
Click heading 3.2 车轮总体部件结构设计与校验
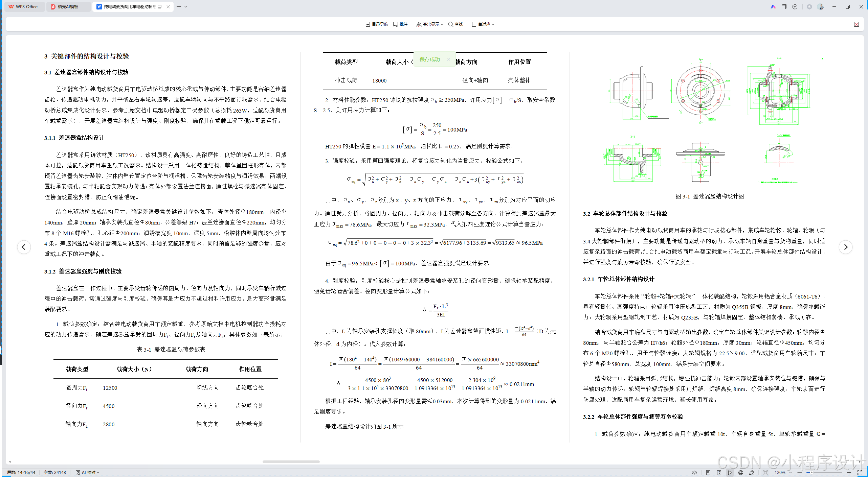625,214
